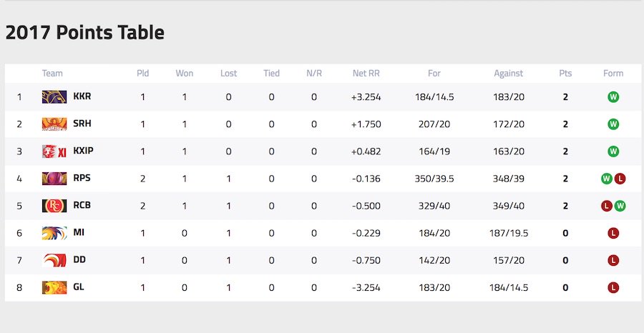Click the Net RR column header
The image size is (644, 333).
tap(366, 74)
